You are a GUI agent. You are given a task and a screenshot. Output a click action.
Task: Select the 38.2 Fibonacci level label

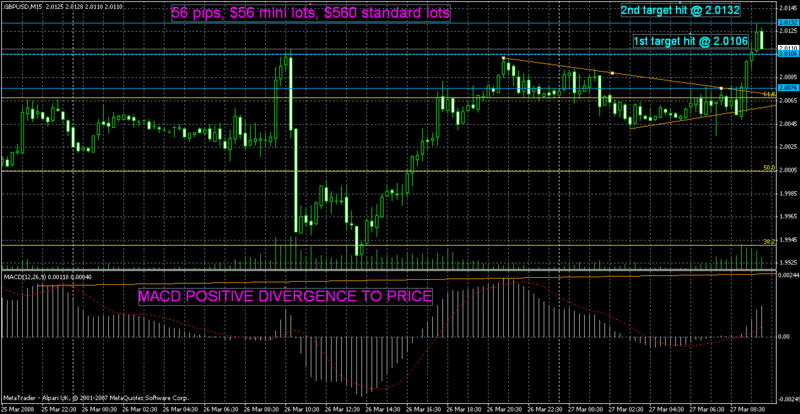(x=767, y=242)
